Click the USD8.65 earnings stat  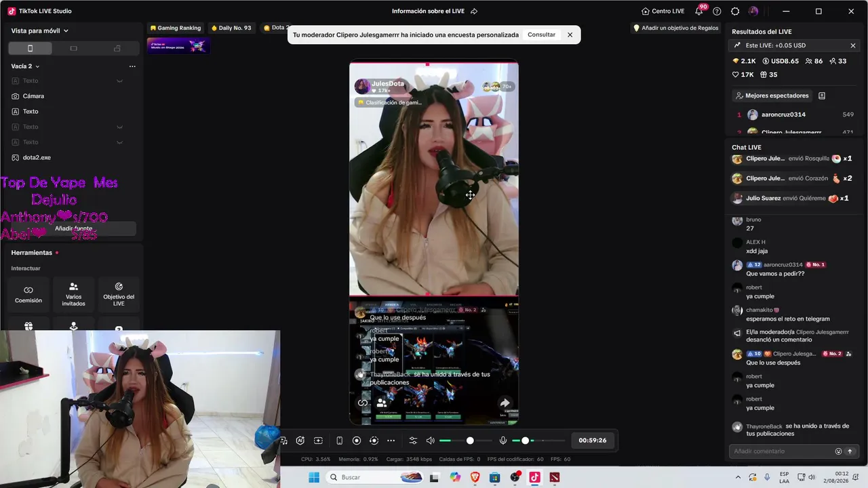(781, 61)
